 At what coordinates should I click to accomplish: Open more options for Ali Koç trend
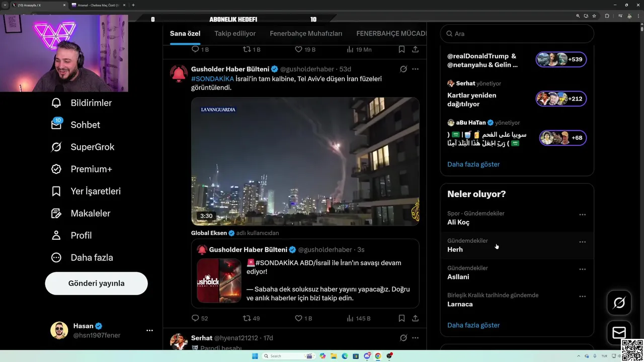[x=582, y=215]
